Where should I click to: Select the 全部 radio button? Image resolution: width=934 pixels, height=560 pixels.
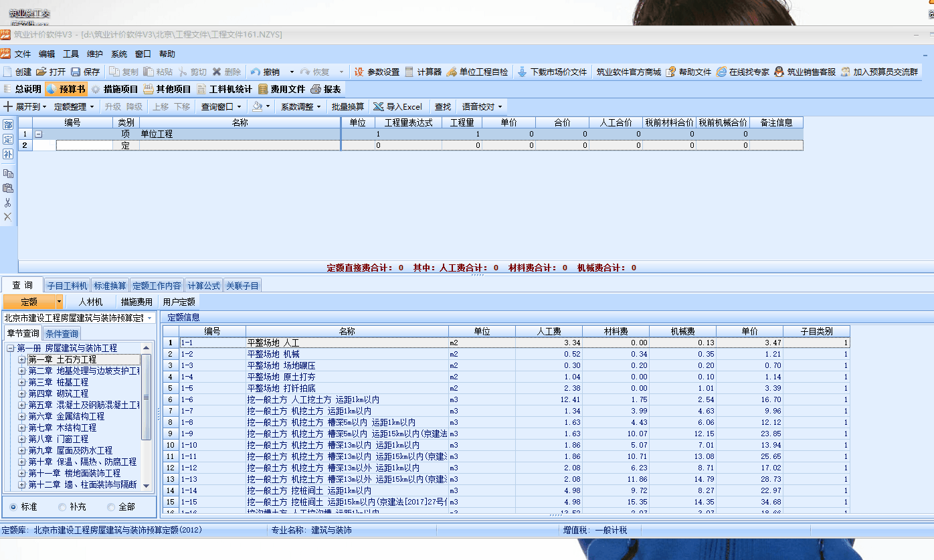pyautogui.click(x=111, y=507)
